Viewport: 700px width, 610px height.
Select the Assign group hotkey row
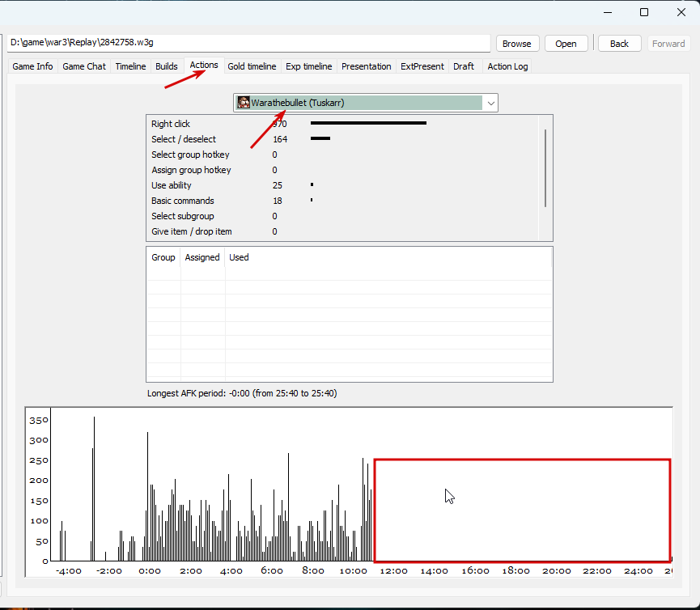click(342, 170)
